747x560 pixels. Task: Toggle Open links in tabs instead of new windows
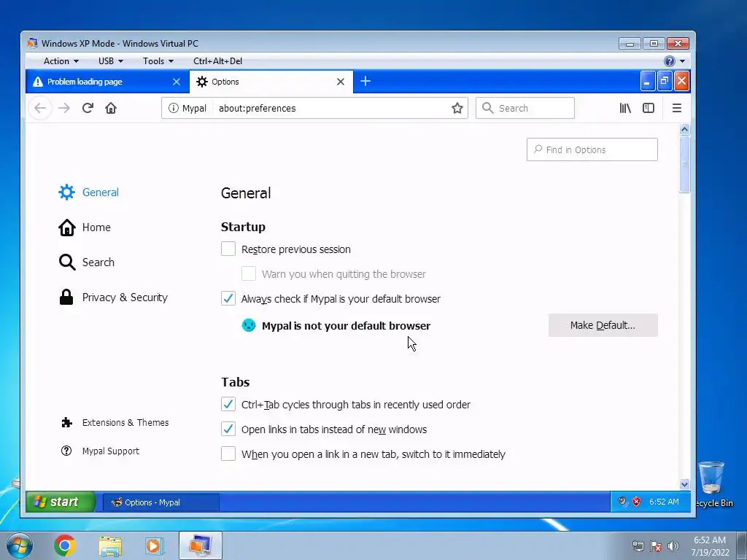228,429
